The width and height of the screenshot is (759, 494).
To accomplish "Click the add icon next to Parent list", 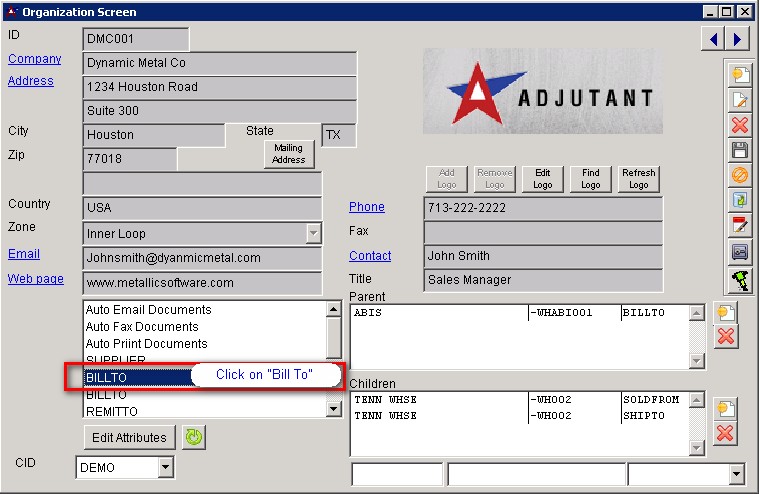I will [726, 313].
